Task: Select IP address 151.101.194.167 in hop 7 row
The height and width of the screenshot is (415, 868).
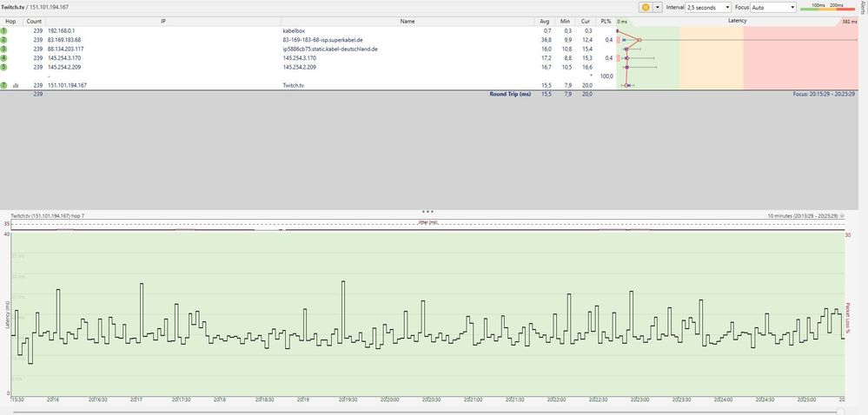Action: [67, 85]
